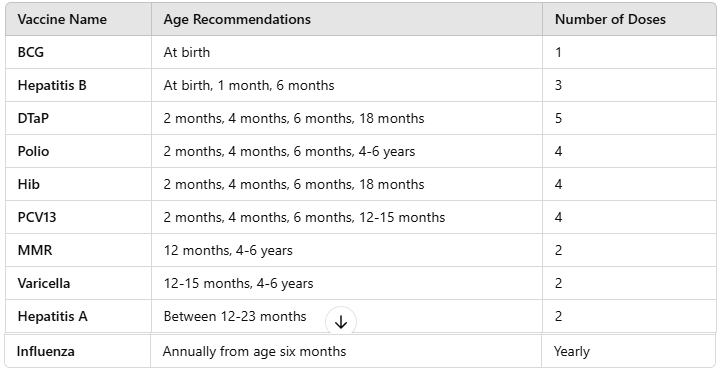Click the Hepatitis B row label

coord(52,85)
